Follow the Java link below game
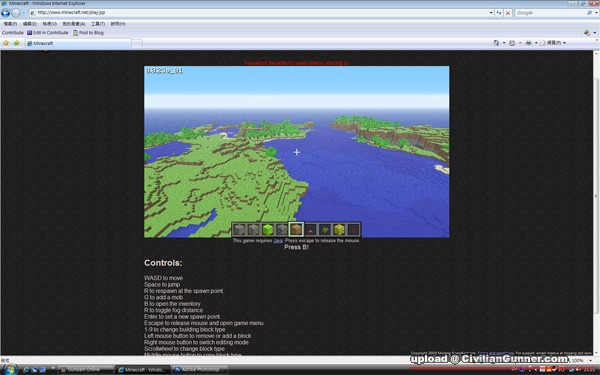Viewport: 600px width, 375px height. click(278, 241)
